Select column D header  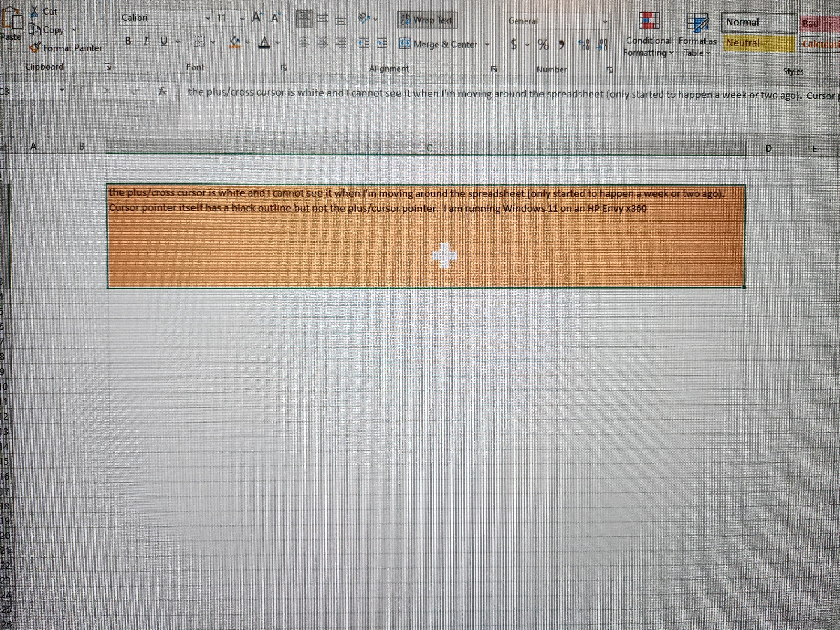768,148
